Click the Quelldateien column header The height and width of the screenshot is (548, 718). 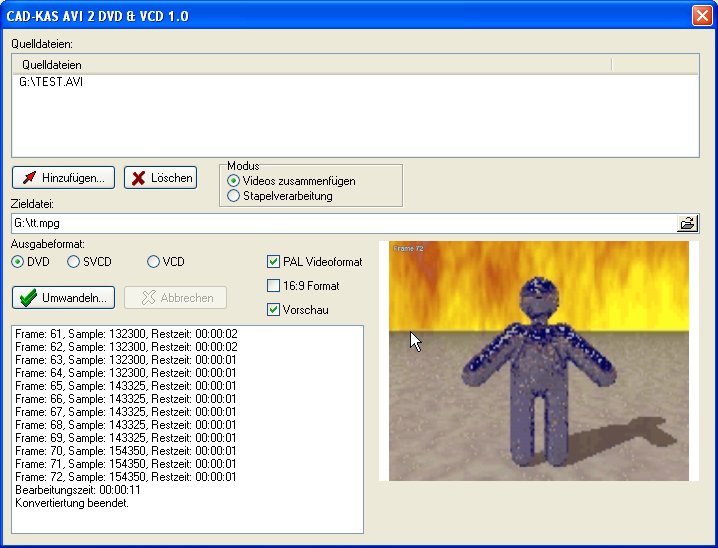[310, 64]
